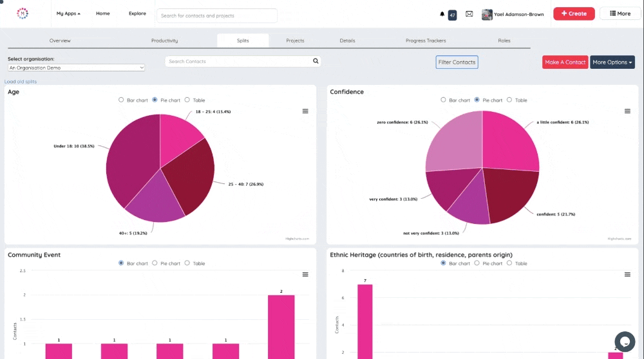This screenshot has height=359, width=644.
Task: Switch to Splits tab
Action: point(243,41)
